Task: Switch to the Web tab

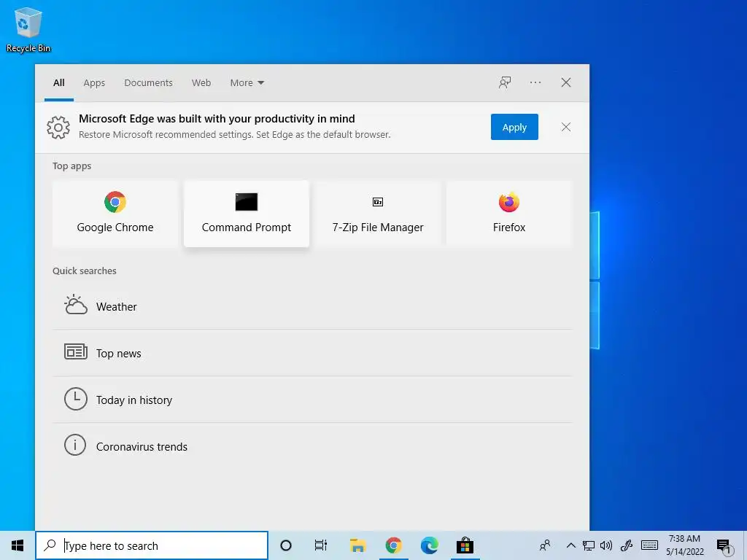Action: 201,83
